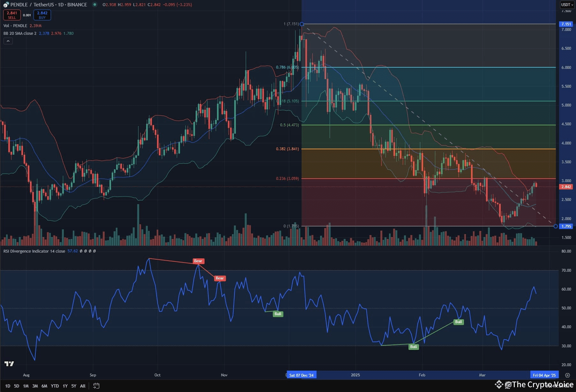The height and width of the screenshot is (392, 576).
Task: Open the USDT currency dropdown
Action: (x=567, y=5)
